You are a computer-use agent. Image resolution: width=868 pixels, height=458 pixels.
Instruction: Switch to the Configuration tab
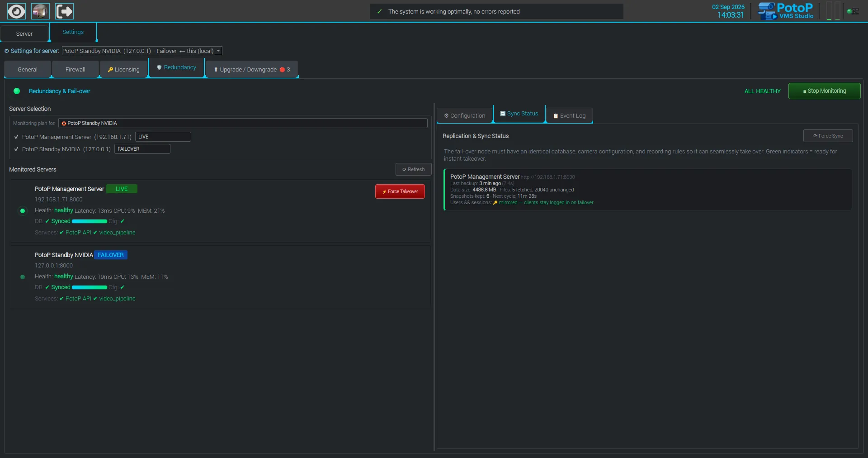pyautogui.click(x=465, y=116)
